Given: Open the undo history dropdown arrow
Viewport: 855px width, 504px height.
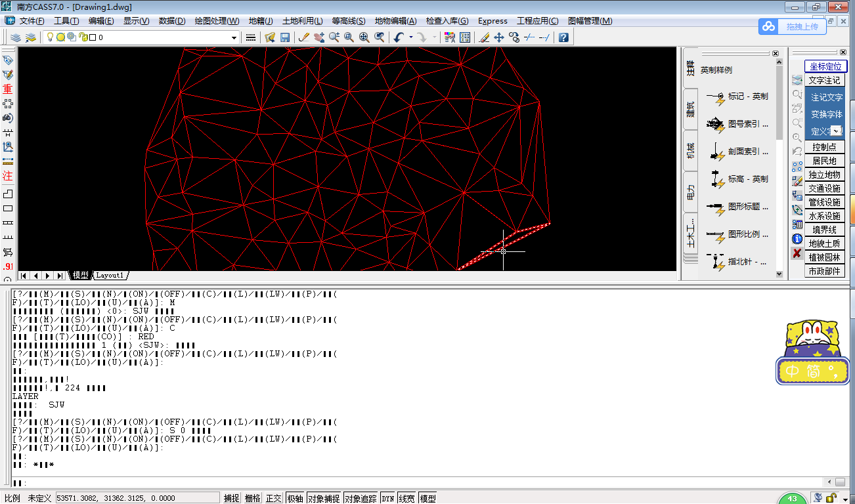Looking at the screenshot, I should click(411, 37).
